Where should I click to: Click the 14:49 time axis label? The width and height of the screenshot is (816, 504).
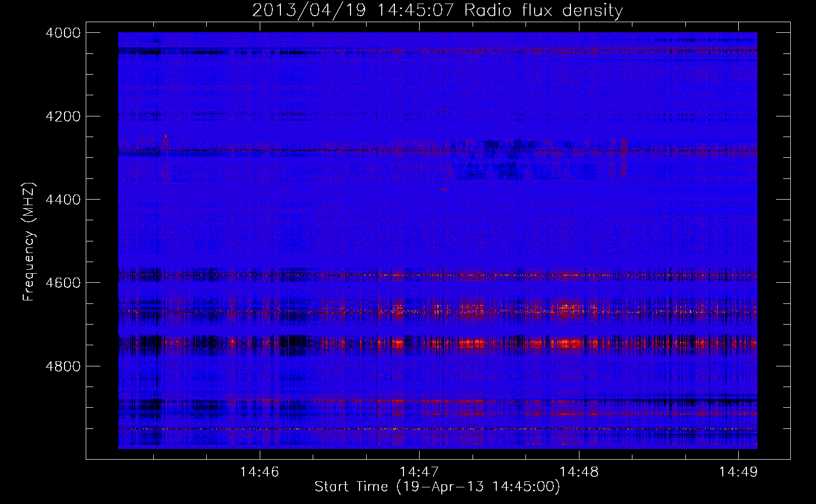click(x=738, y=472)
